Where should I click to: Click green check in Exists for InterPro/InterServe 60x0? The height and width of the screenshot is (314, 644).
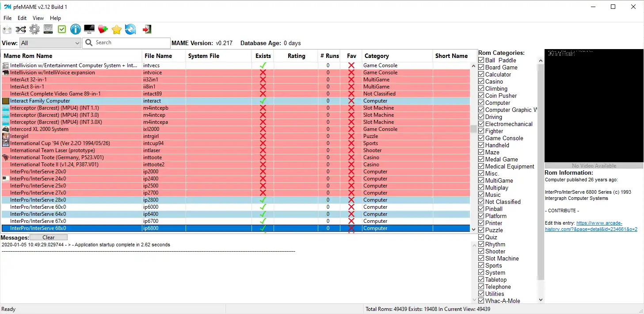(263, 207)
